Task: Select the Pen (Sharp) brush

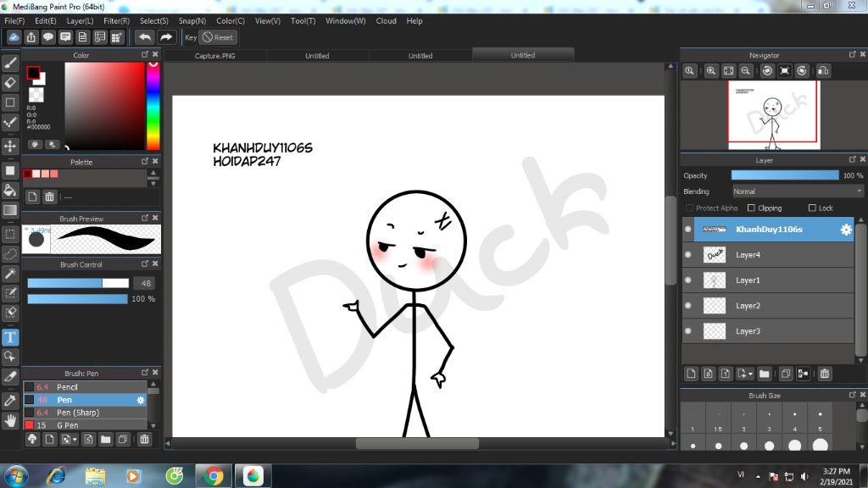Action: tap(78, 413)
